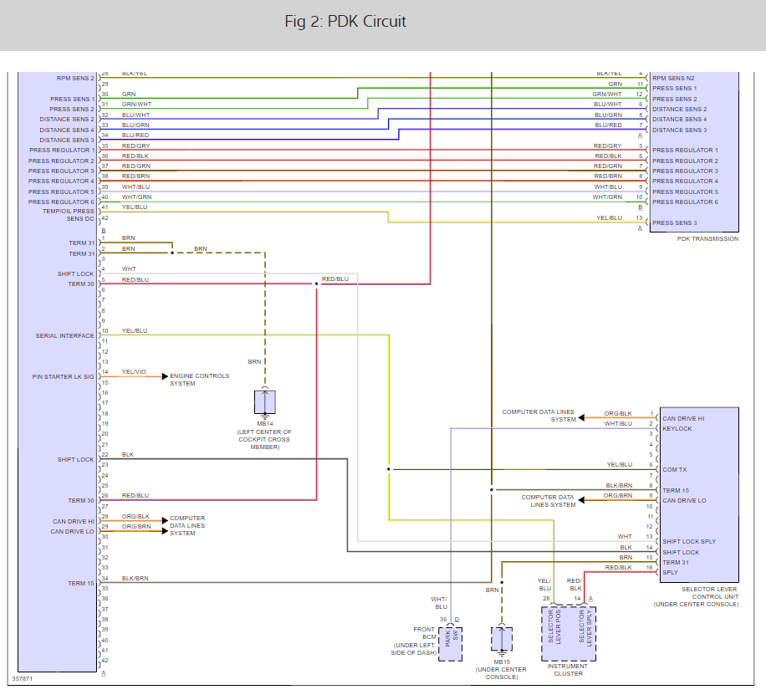Screen dimensions: 766x700
Task: Click the BLK label at pin 22 SHIFT LOCK
Action: point(127,454)
